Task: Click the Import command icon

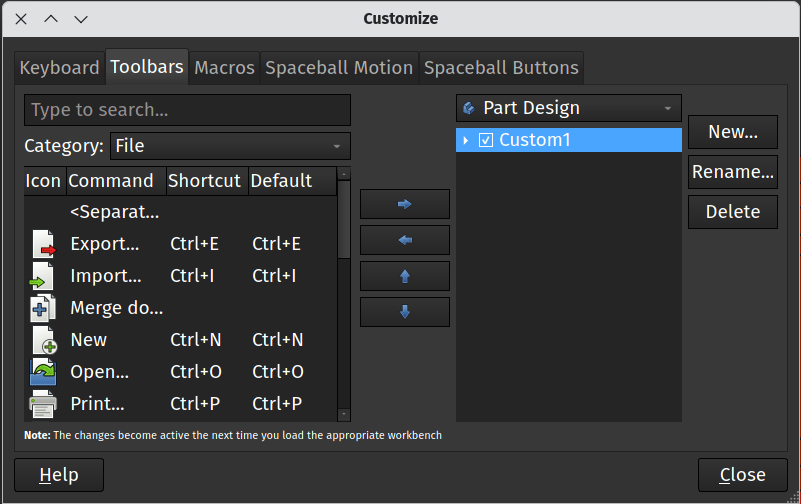Action: (x=43, y=276)
